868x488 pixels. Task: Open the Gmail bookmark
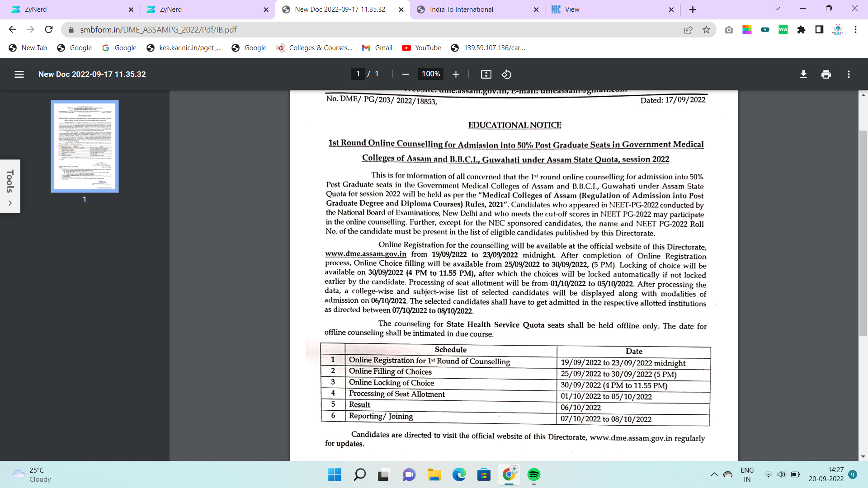377,48
